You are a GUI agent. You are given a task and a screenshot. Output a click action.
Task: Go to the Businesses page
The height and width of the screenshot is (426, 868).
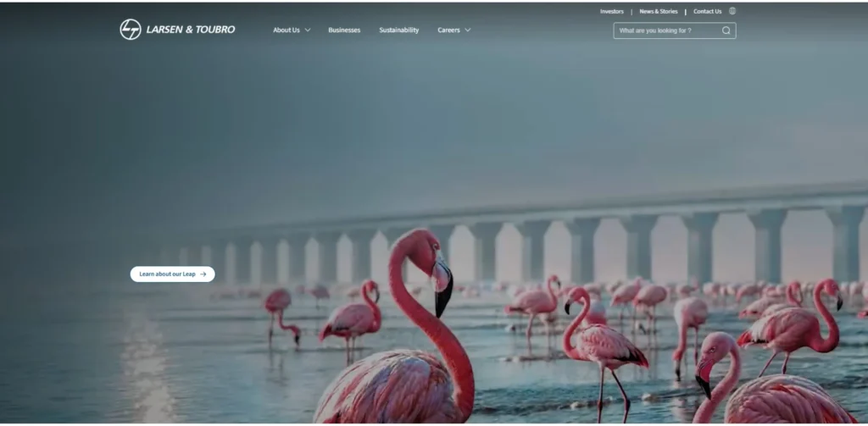click(x=344, y=30)
